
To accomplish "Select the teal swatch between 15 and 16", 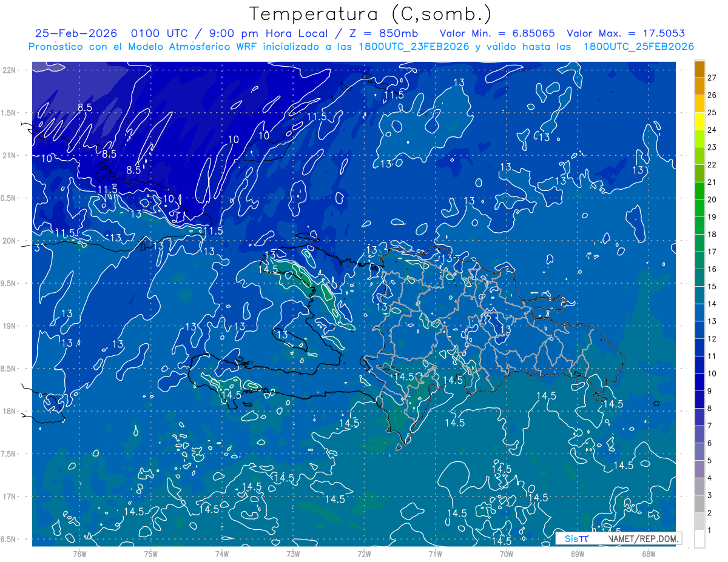I will coord(699,278).
